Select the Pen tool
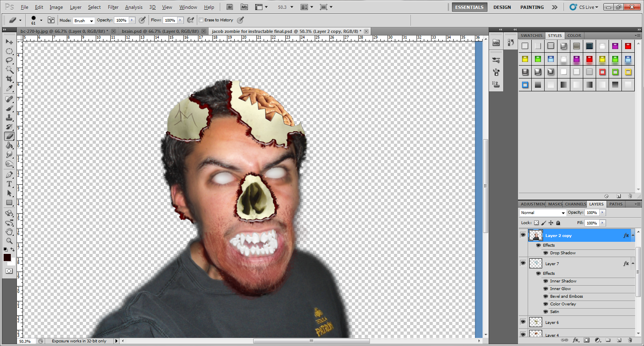The image size is (644, 346). pyautogui.click(x=9, y=175)
